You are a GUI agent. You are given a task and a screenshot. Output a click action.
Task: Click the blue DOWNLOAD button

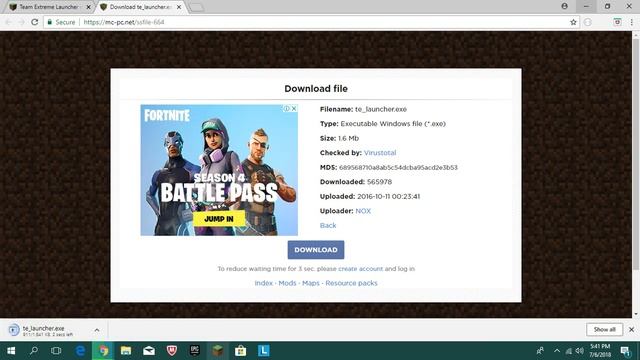tap(316, 250)
